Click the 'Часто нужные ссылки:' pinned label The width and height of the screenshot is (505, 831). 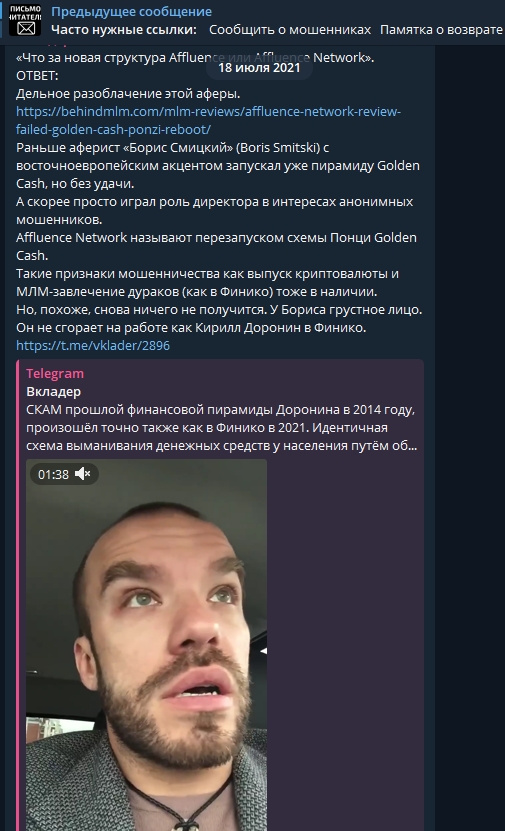[x=124, y=30]
